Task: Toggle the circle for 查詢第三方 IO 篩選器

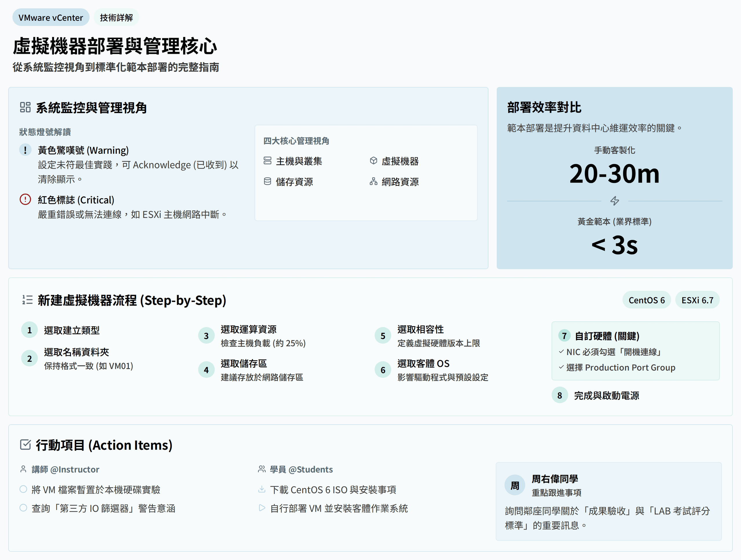Action: pos(23,508)
